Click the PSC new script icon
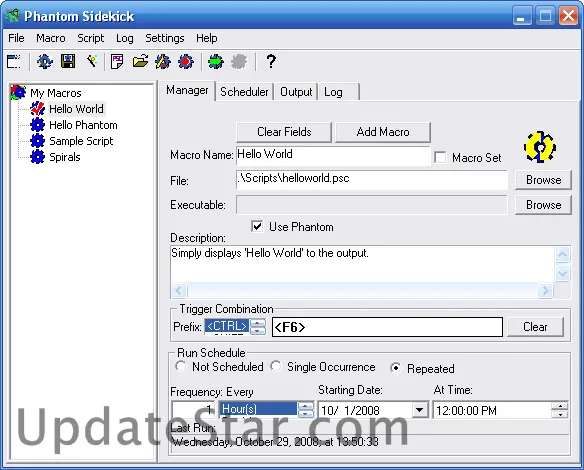 click(x=117, y=61)
